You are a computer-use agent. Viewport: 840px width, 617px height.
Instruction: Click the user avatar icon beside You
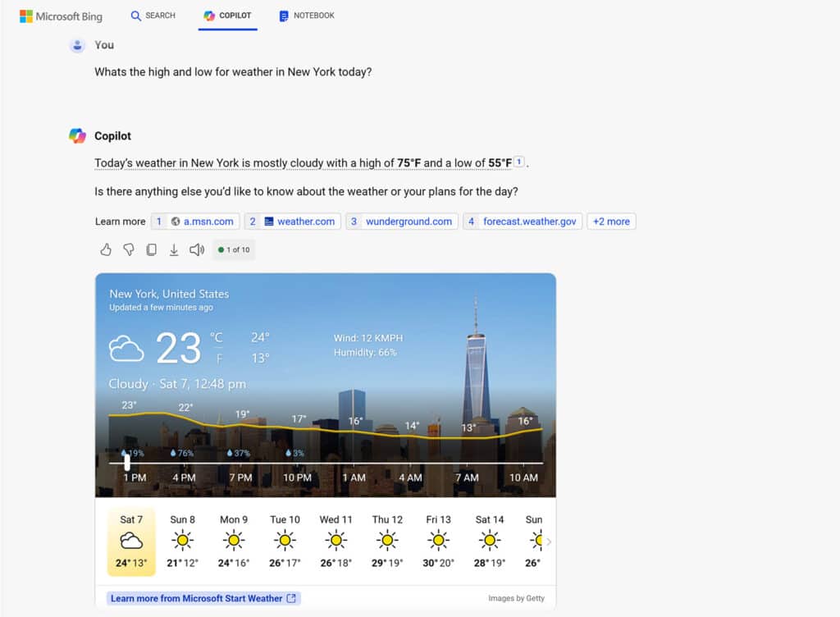(77, 45)
